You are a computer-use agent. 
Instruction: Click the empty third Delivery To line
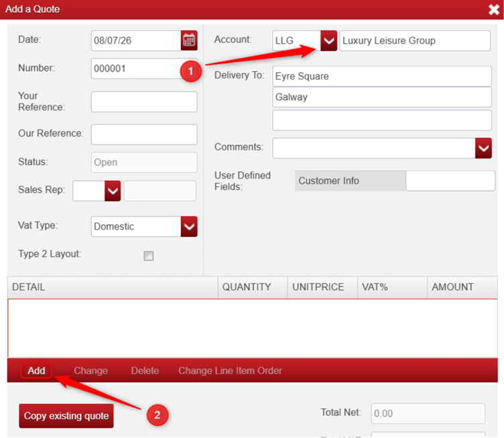click(382, 121)
